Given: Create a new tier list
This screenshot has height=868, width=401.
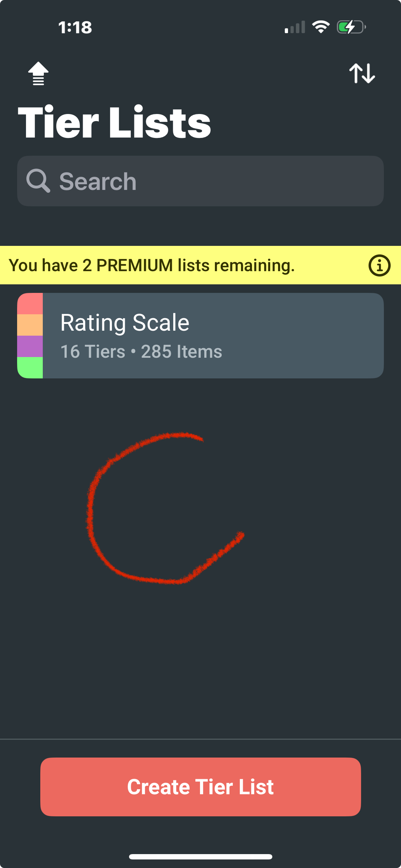Looking at the screenshot, I should 200,787.
